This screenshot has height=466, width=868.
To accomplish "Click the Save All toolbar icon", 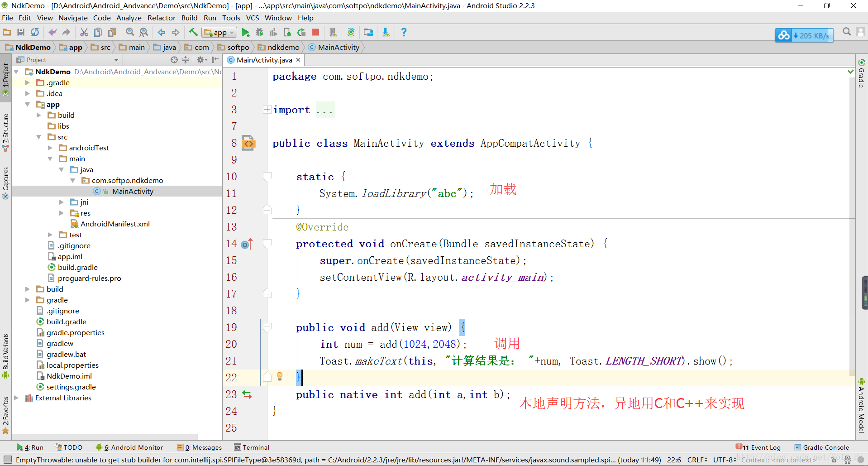I will (21, 32).
